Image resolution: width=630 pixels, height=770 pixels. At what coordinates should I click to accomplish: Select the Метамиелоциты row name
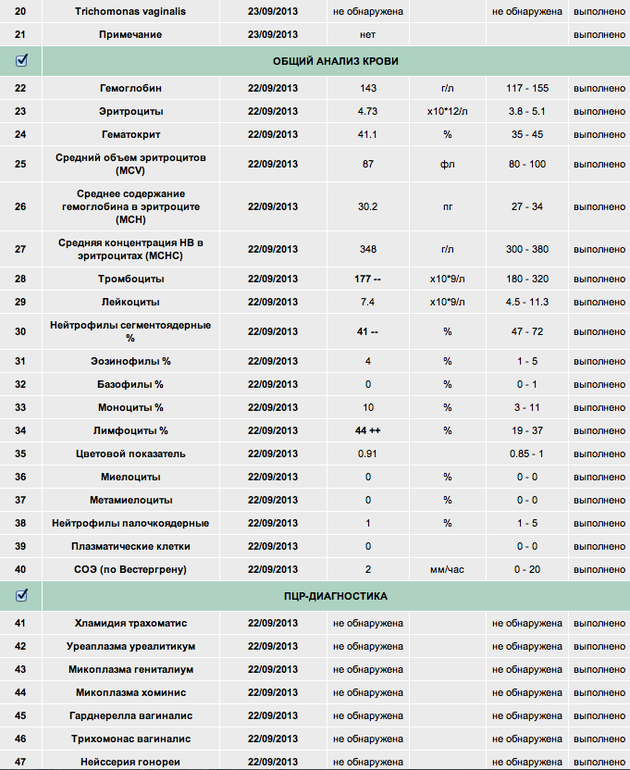point(131,500)
